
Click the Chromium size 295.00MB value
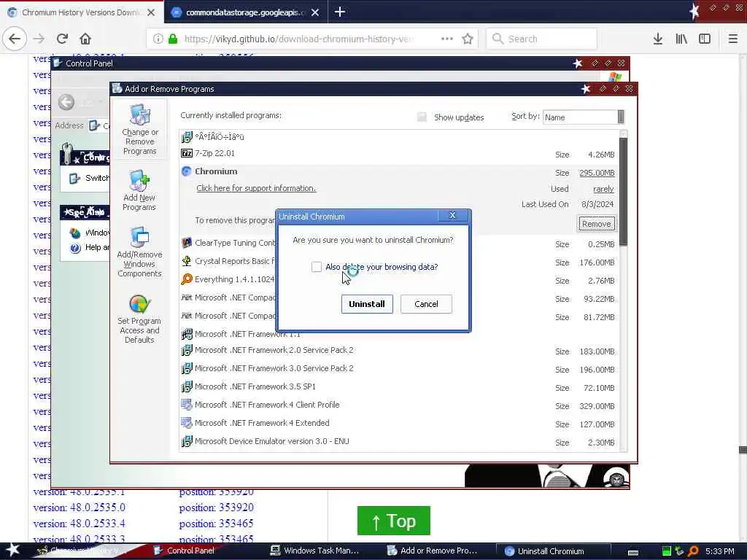(597, 173)
